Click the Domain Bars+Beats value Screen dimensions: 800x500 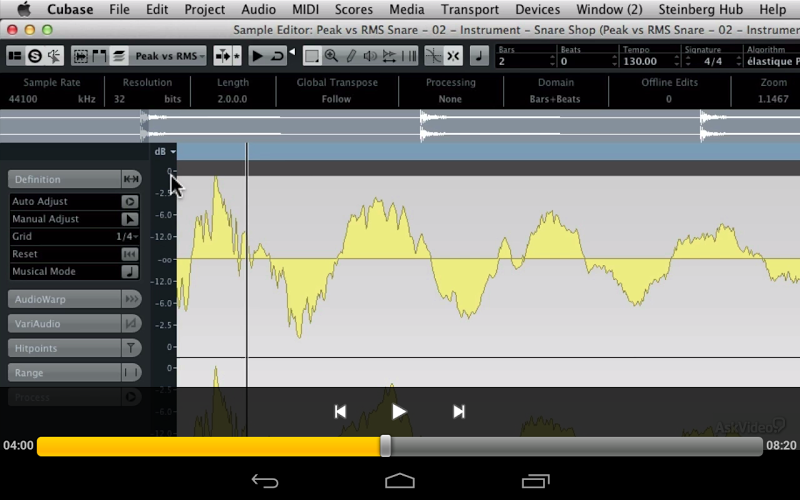point(555,99)
